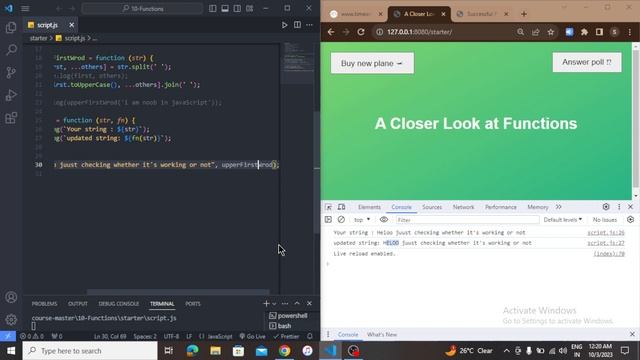Toggle the secondary sidebar layout icon
This screenshot has width=640, height=360.
[237, 8]
